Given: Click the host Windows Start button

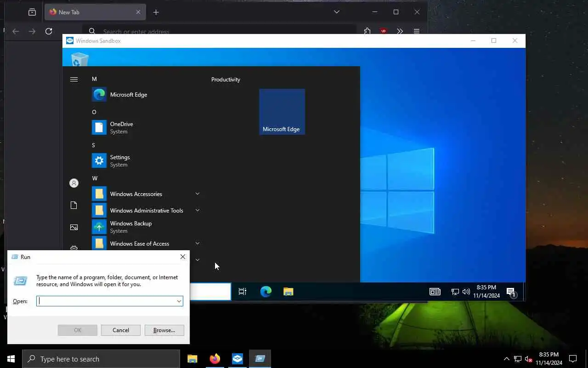Looking at the screenshot, I should 11,359.
